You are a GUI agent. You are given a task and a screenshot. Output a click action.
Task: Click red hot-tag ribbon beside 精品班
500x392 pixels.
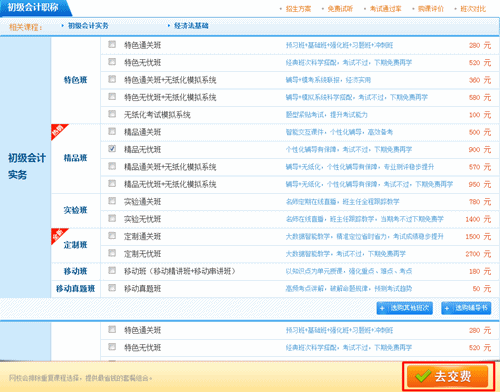[x=59, y=132]
